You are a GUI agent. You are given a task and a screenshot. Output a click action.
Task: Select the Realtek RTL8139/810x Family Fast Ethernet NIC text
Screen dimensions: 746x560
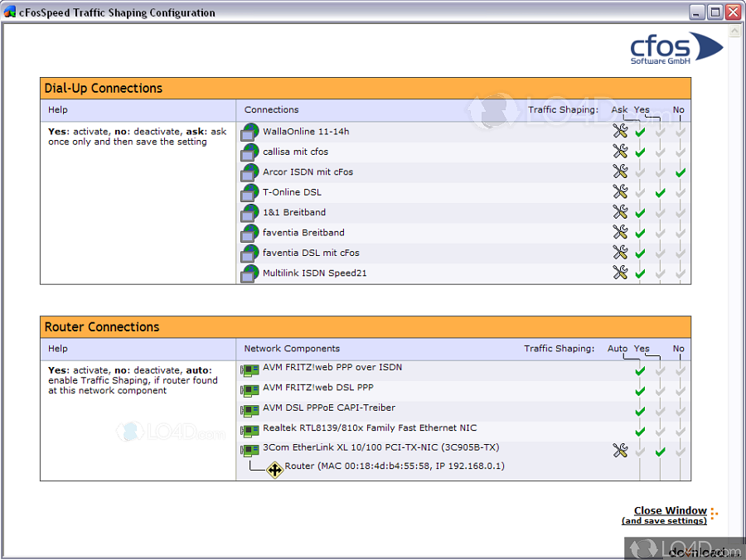(x=370, y=427)
